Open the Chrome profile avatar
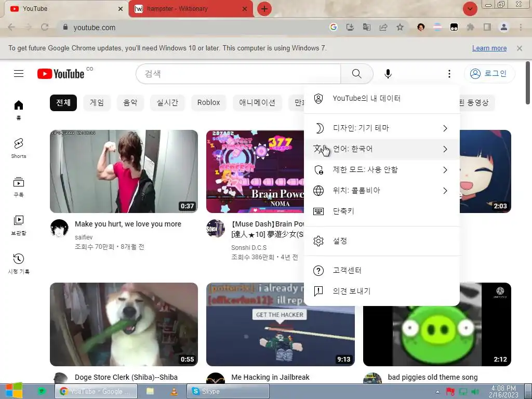The height and width of the screenshot is (399, 532). [x=504, y=27]
